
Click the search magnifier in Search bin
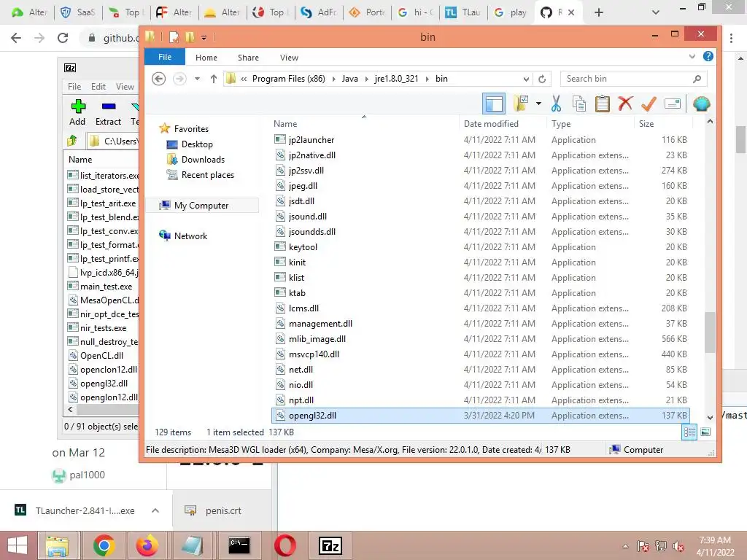pos(697,79)
